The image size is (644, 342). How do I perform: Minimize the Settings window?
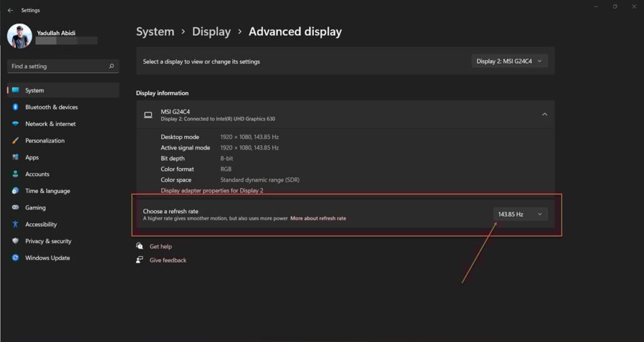[x=596, y=6]
